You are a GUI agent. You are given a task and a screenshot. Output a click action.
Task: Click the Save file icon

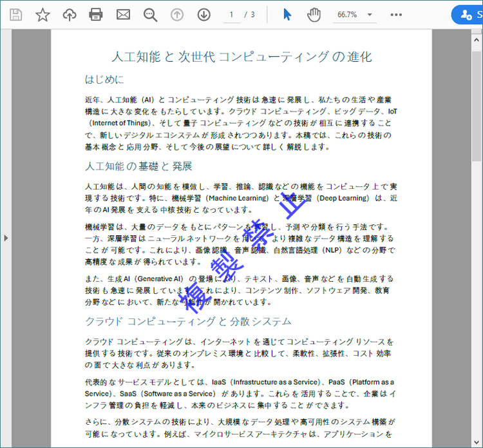click(15, 14)
